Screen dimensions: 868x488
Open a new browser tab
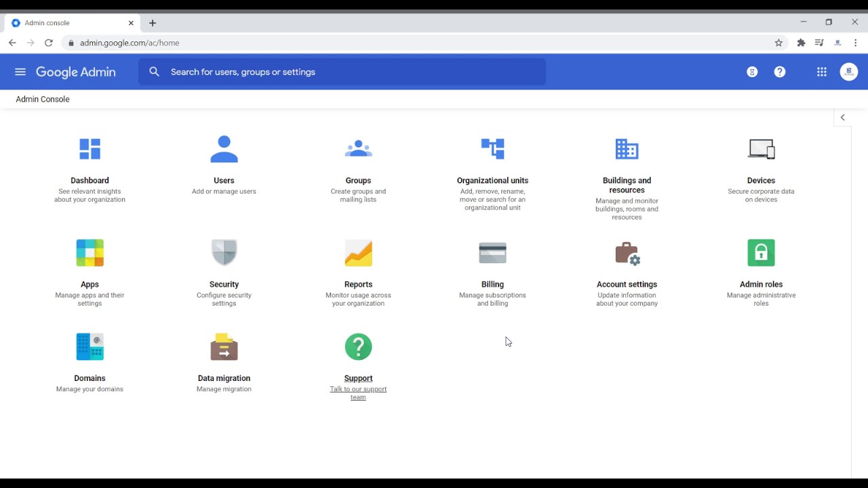152,22
